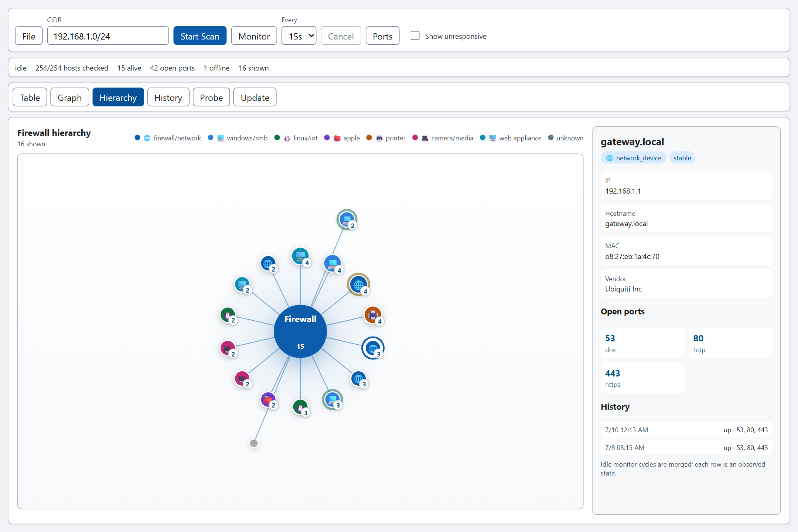
Task: Select the lower camera/media node with badge 2
Action: click(242, 378)
